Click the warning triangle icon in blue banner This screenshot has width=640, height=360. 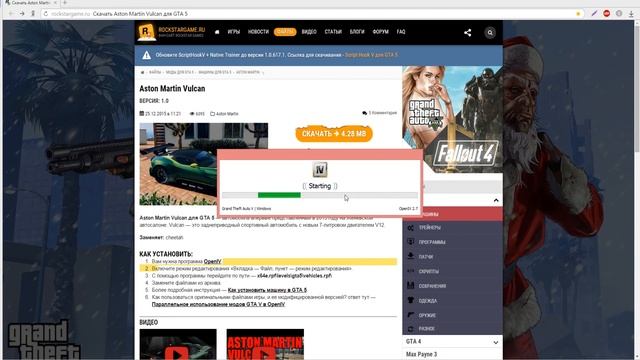[147, 55]
